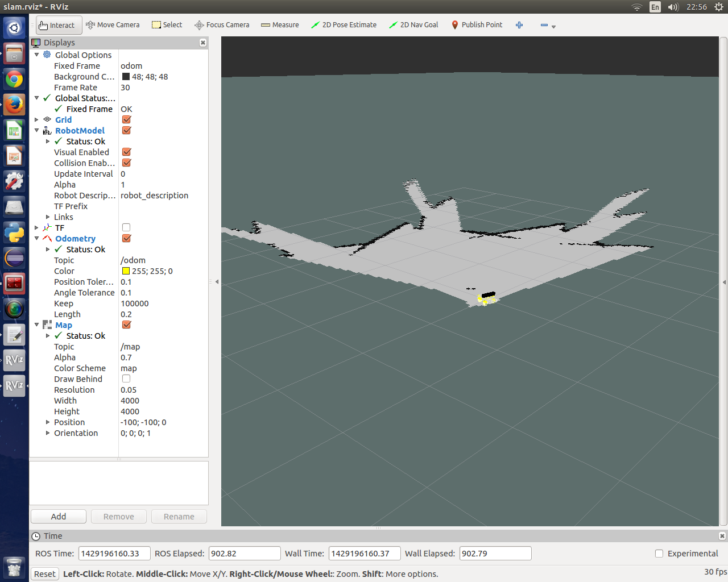Open Chrome from the launcher
The width and height of the screenshot is (728, 582).
point(14,79)
